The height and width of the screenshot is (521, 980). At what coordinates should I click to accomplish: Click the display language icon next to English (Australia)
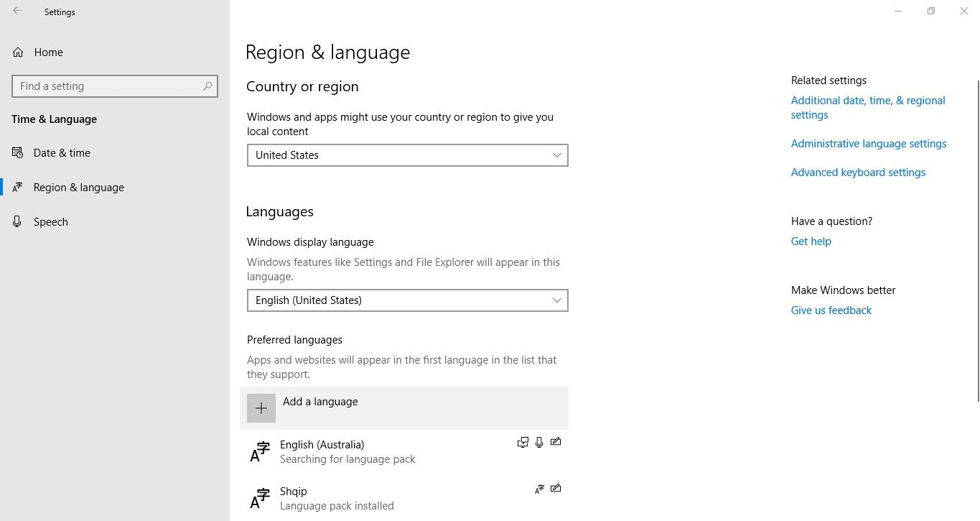(523, 442)
